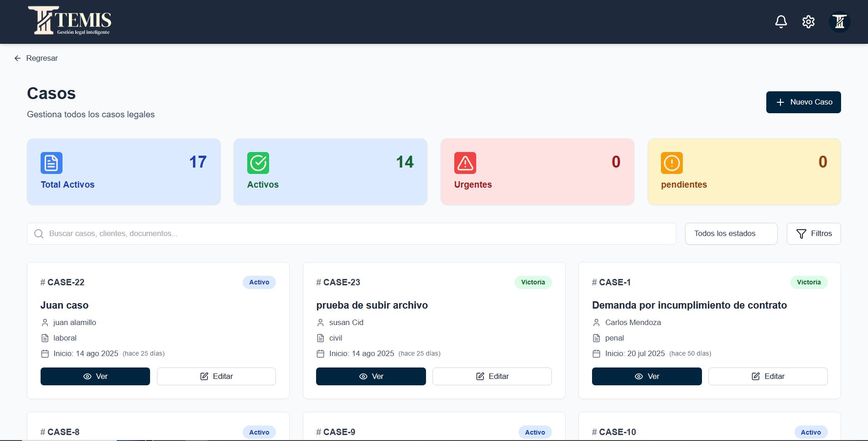Open the settings gear icon
868x441 pixels.
click(x=808, y=21)
